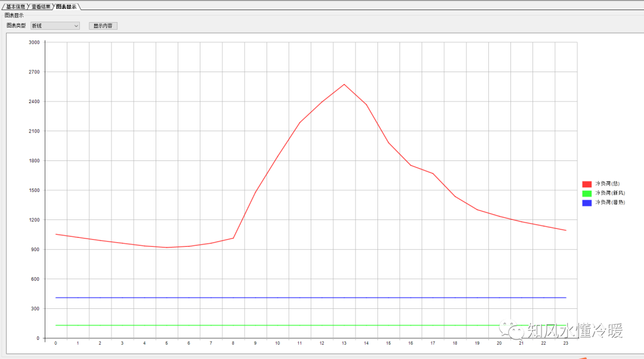Click the 2700 y-axis label
The image size is (644, 359).
click(x=34, y=72)
